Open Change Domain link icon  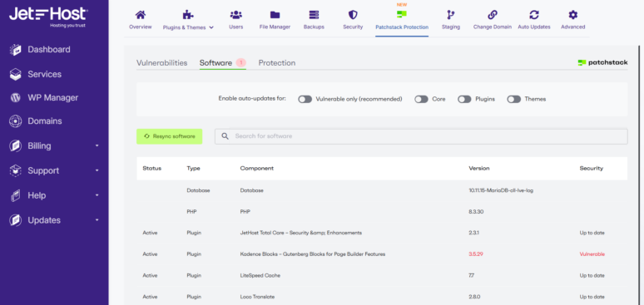pyautogui.click(x=492, y=15)
